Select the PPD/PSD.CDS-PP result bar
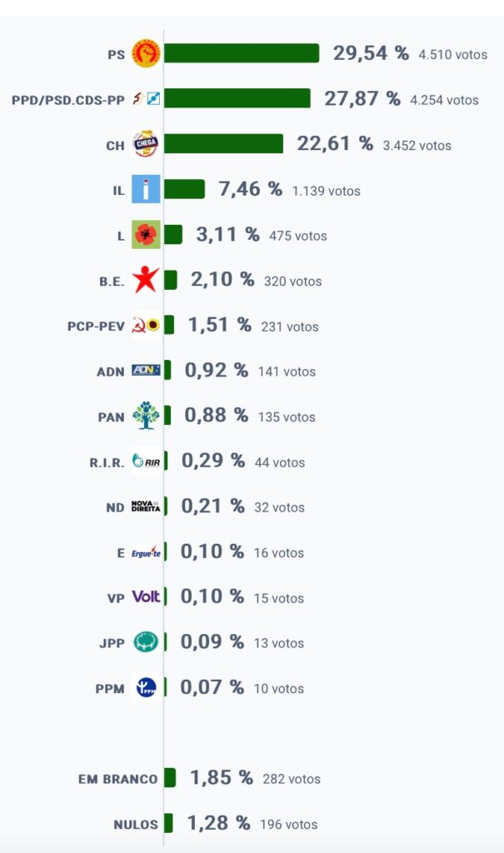 [x=237, y=98]
